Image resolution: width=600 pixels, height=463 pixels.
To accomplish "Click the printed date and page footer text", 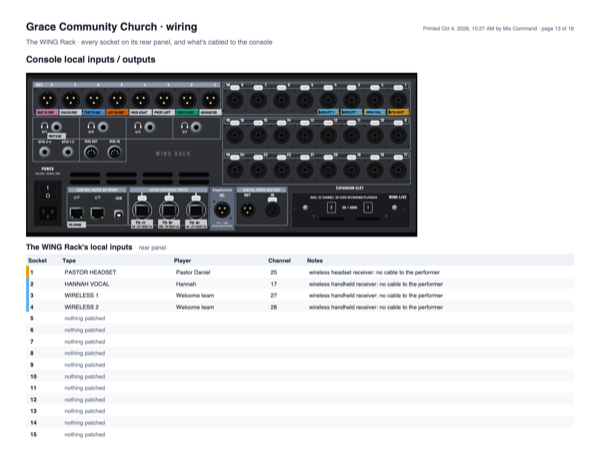I will [498, 29].
